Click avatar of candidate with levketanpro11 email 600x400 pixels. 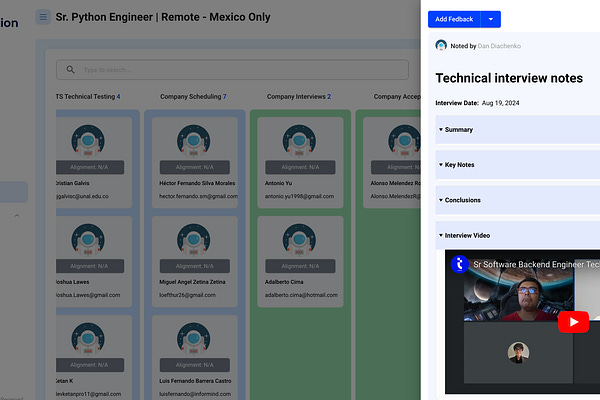[88, 338]
